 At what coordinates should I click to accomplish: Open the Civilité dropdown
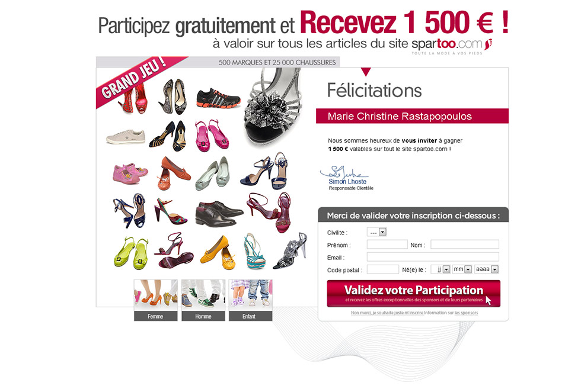point(376,232)
